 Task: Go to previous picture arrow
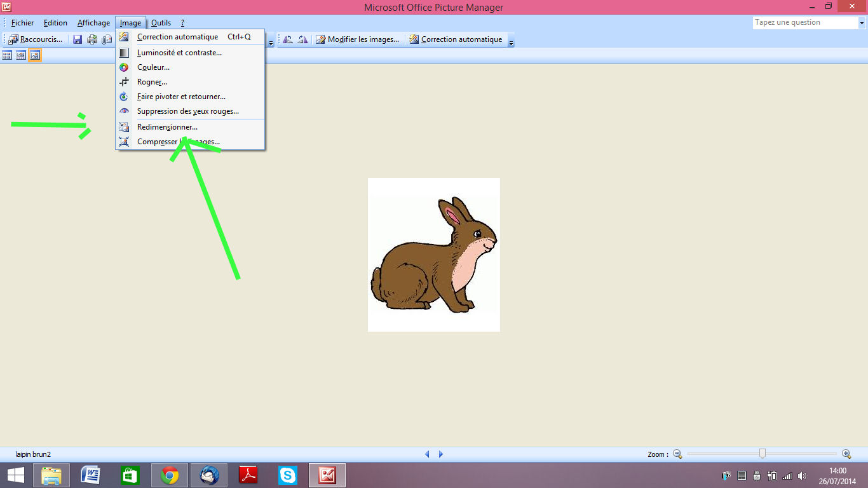click(x=427, y=454)
